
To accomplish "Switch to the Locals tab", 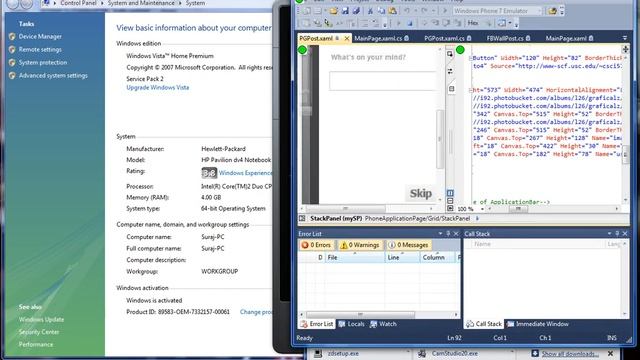I will pos(351,324).
